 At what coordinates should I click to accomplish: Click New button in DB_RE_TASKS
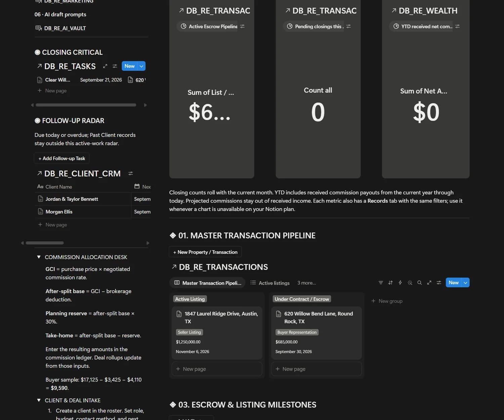pos(130,66)
